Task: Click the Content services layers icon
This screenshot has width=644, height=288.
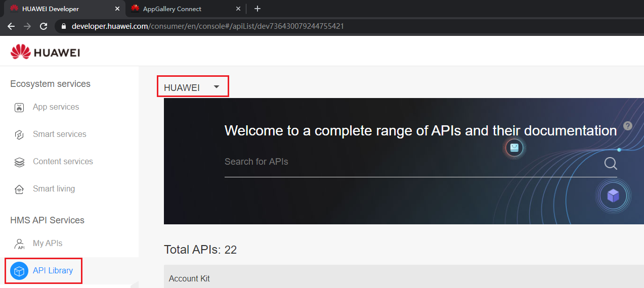Action: pos(19,162)
